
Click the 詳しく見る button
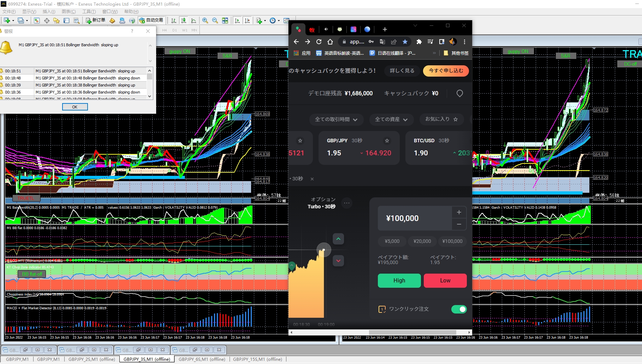(402, 71)
